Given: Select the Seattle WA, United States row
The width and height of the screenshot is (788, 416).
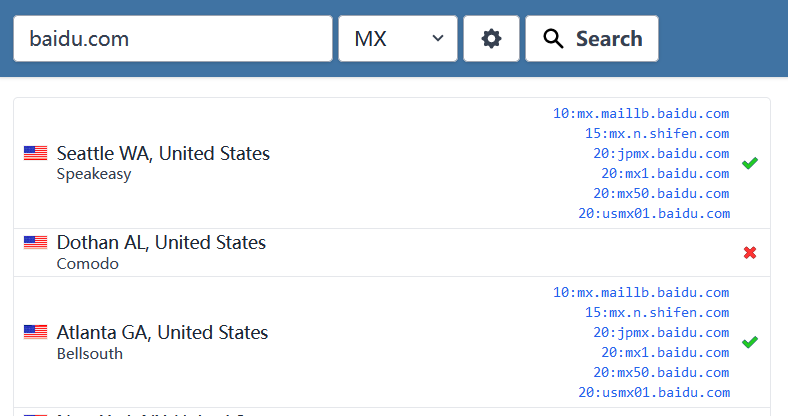Looking at the screenshot, I should [x=392, y=163].
